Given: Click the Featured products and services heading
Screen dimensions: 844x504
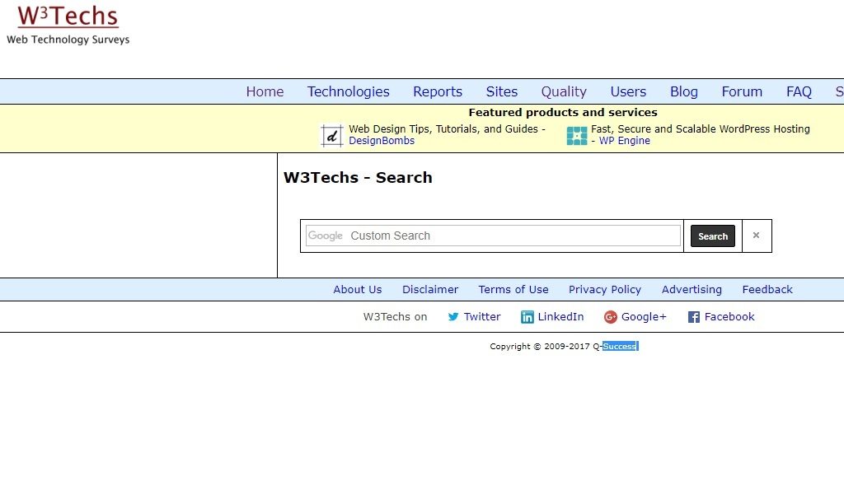Looking at the screenshot, I should (563, 113).
